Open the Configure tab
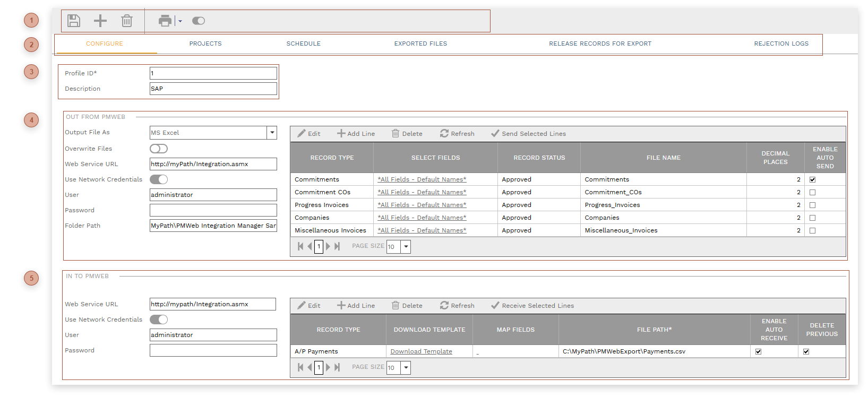The height and width of the screenshot is (397, 868). 105,44
